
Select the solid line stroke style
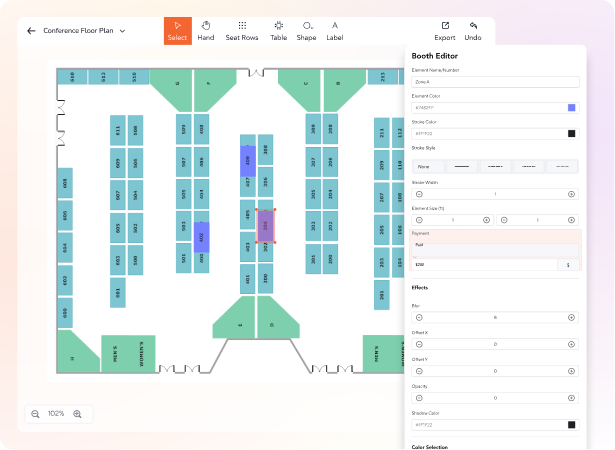click(462, 167)
